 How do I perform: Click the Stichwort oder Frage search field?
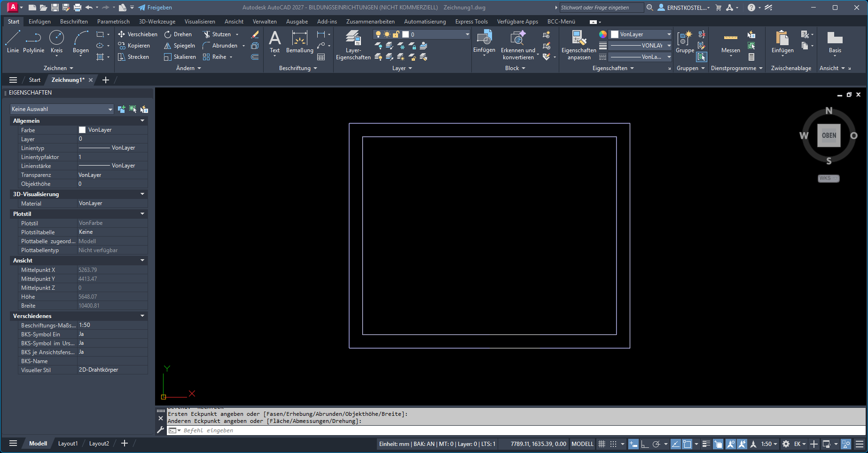(x=601, y=8)
